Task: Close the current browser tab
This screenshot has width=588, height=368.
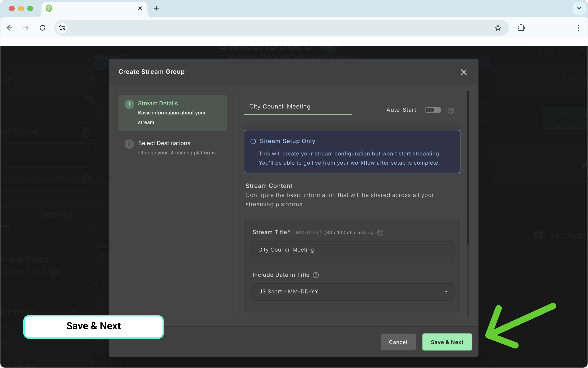Action: point(140,8)
